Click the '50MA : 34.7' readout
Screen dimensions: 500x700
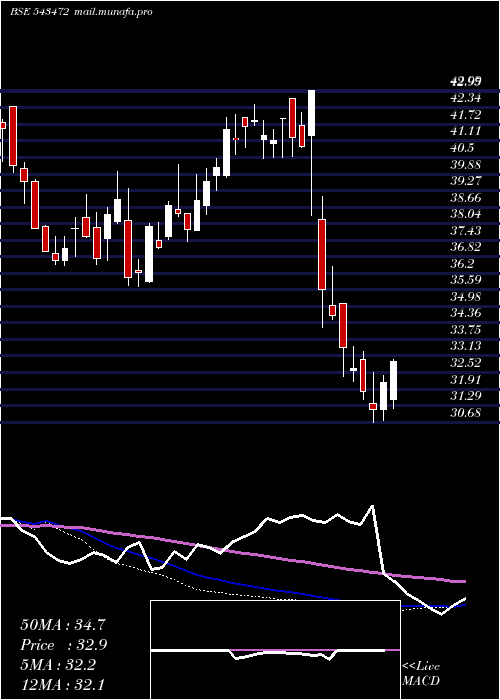tap(63, 625)
